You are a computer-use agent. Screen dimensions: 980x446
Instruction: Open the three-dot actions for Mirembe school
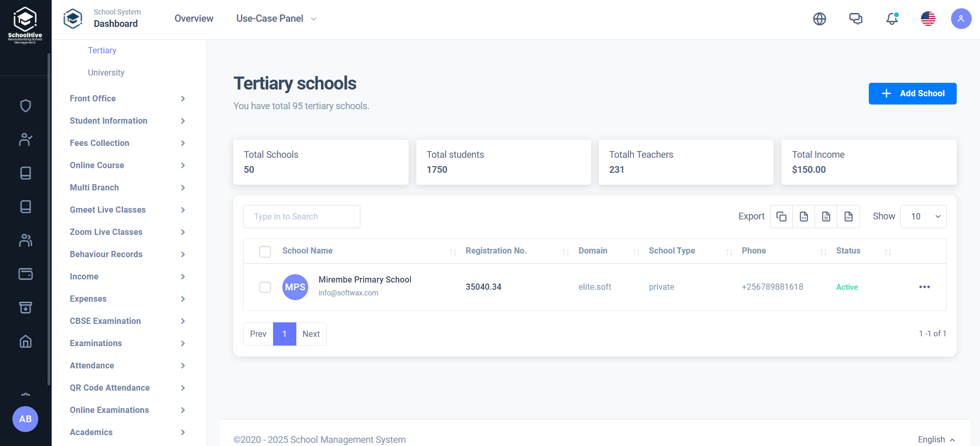coord(924,287)
